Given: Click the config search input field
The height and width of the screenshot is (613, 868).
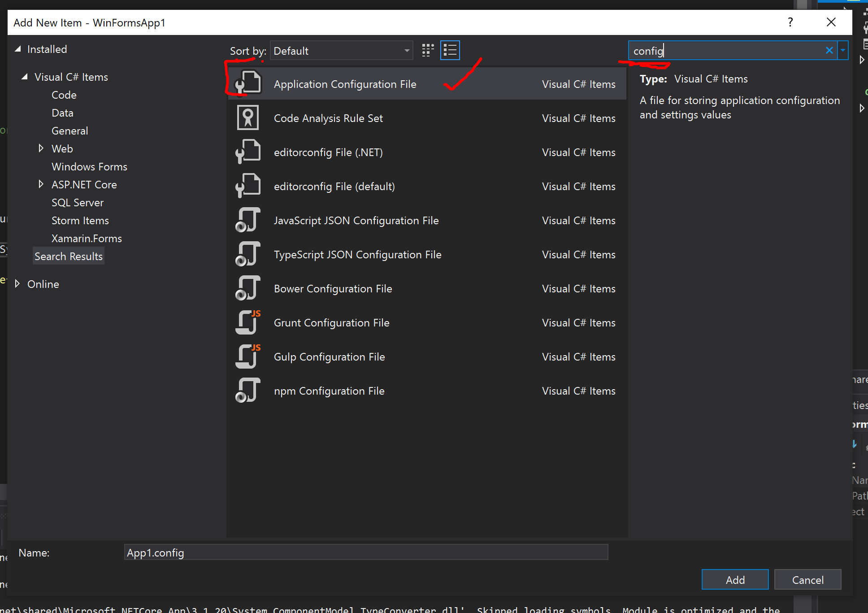Looking at the screenshot, I should point(726,51).
